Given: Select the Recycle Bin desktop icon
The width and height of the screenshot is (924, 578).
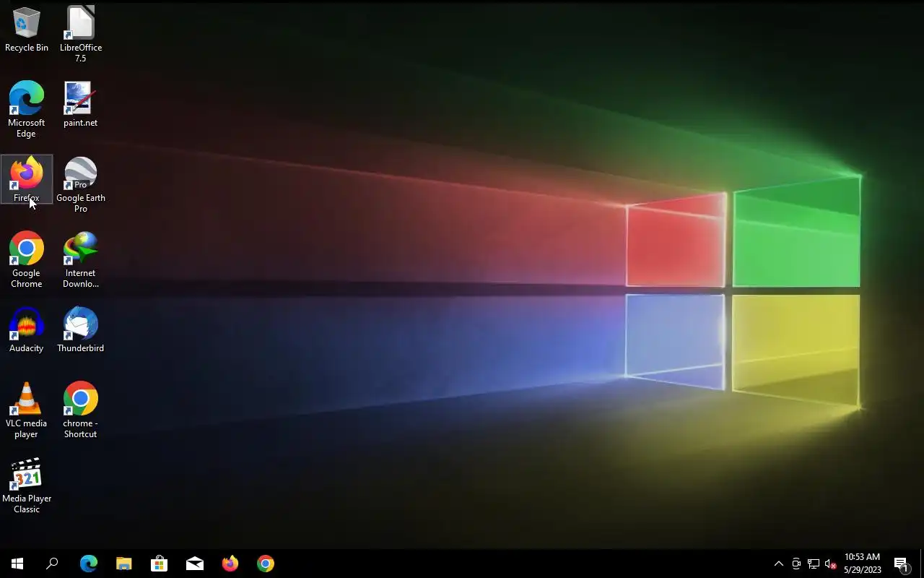Looking at the screenshot, I should [27, 30].
